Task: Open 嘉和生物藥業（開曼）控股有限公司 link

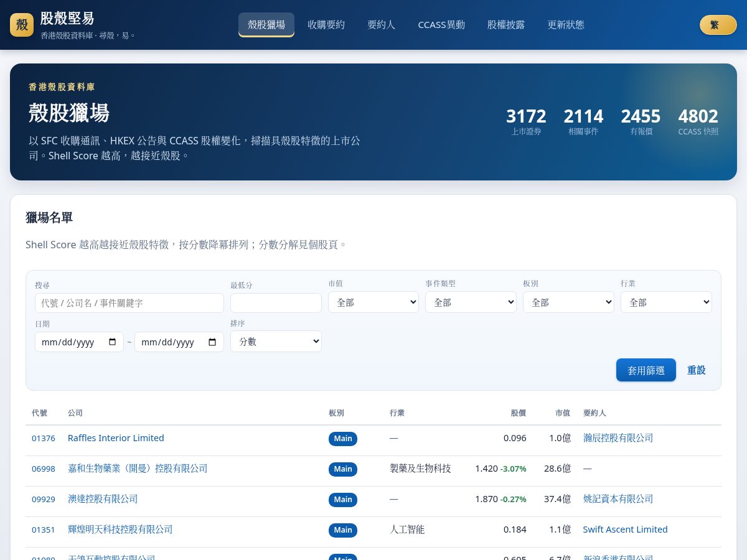Action: [138, 469]
